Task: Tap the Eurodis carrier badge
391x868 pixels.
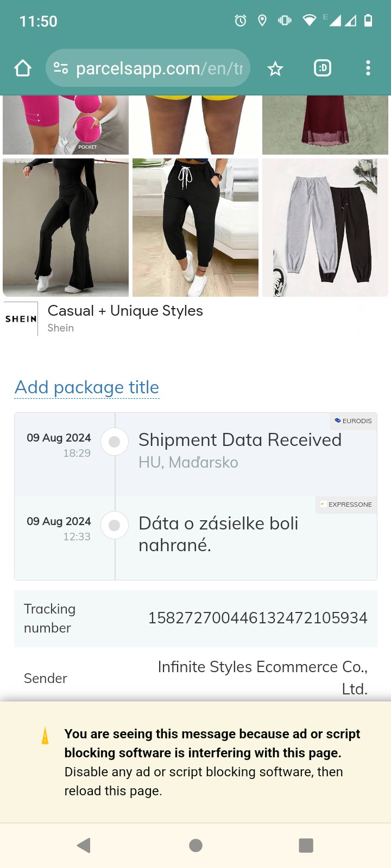Action: coord(354,421)
